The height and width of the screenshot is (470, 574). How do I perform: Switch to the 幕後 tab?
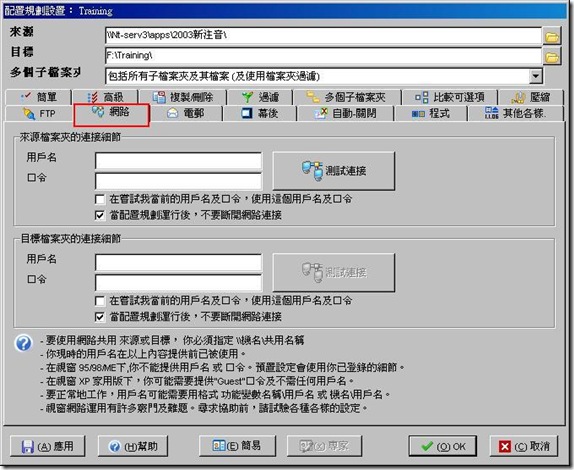tap(260, 113)
